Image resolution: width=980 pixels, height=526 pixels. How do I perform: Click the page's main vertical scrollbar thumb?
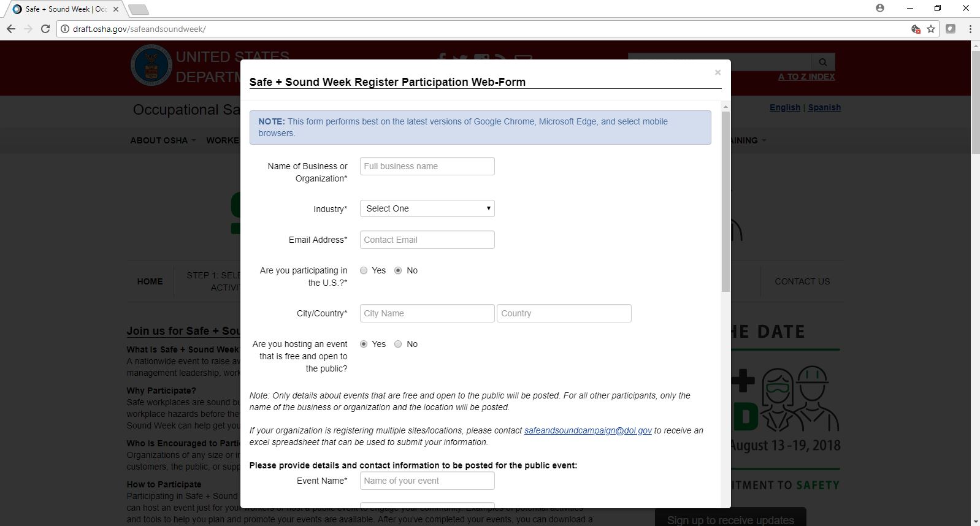[975, 102]
